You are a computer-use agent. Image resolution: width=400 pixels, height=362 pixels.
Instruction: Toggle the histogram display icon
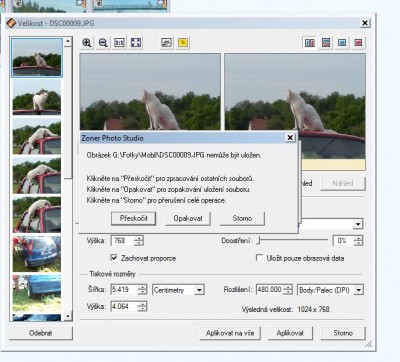[x=167, y=43]
